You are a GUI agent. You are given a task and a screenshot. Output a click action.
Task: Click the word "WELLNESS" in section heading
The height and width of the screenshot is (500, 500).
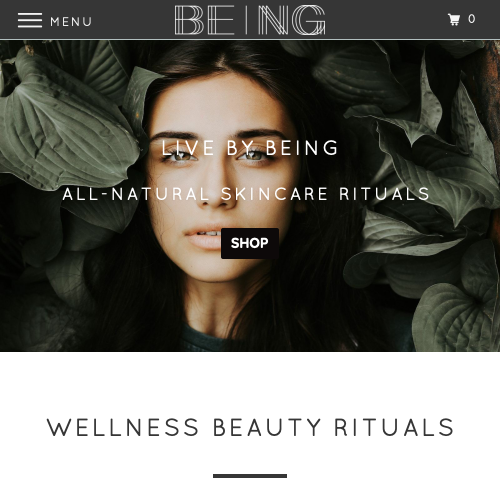tap(123, 427)
